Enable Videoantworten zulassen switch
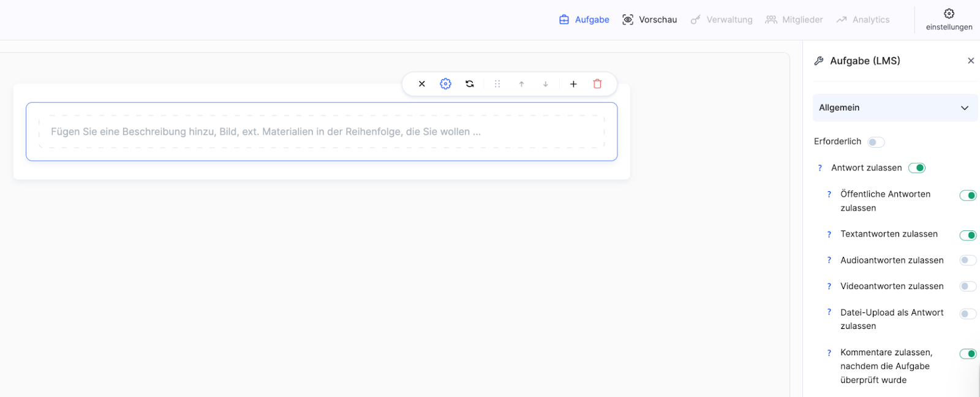Viewport: 980px width, 397px height. click(x=968, y=287)
